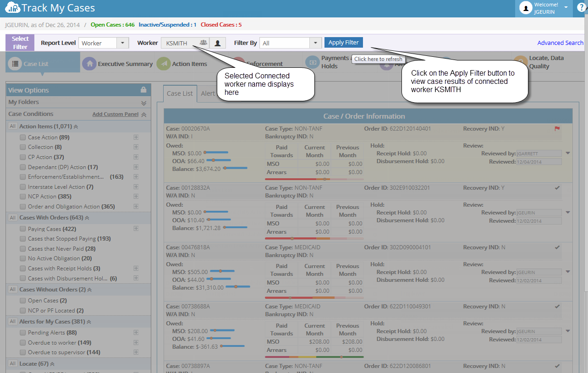Check the Case Action checkbox
588x373 pixels.
point(22,137)
